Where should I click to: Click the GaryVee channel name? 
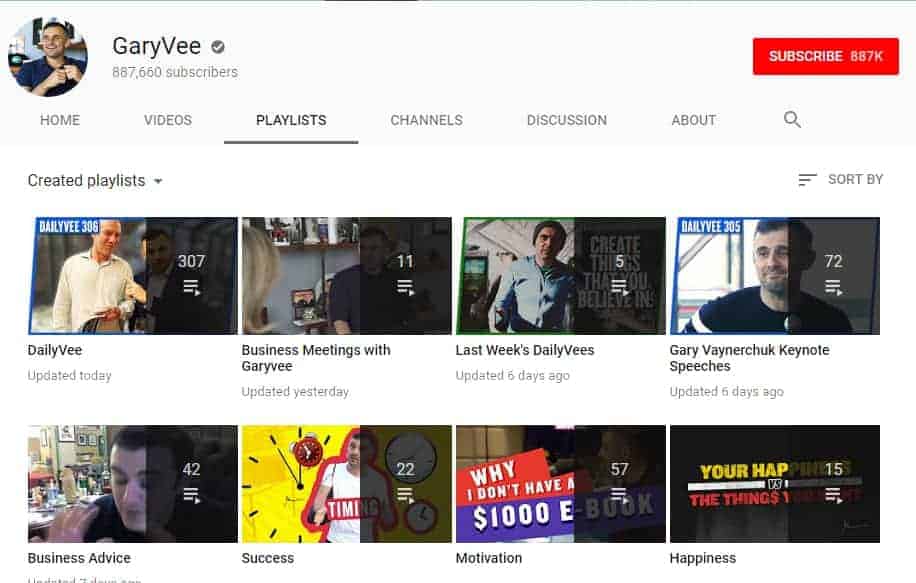(157, 46)
